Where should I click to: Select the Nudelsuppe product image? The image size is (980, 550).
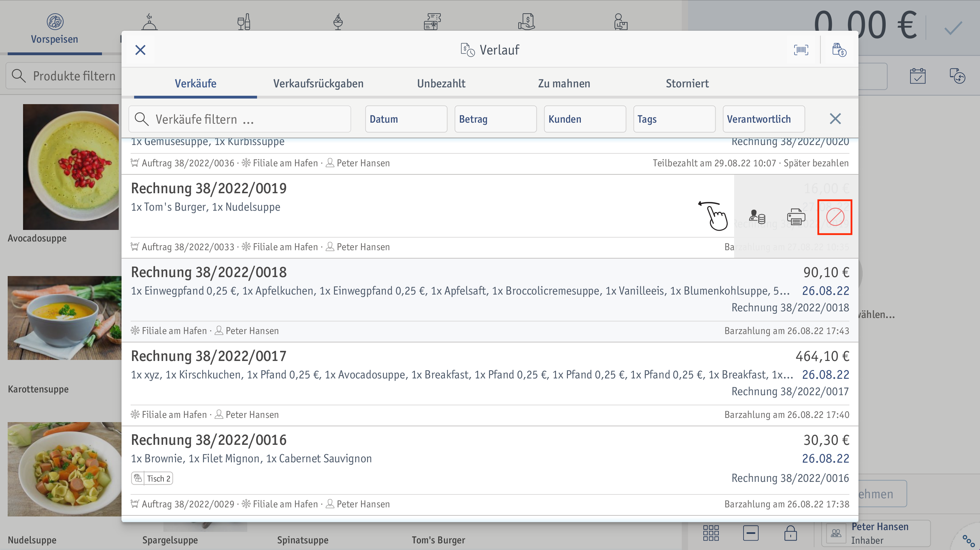pos(65,469)
